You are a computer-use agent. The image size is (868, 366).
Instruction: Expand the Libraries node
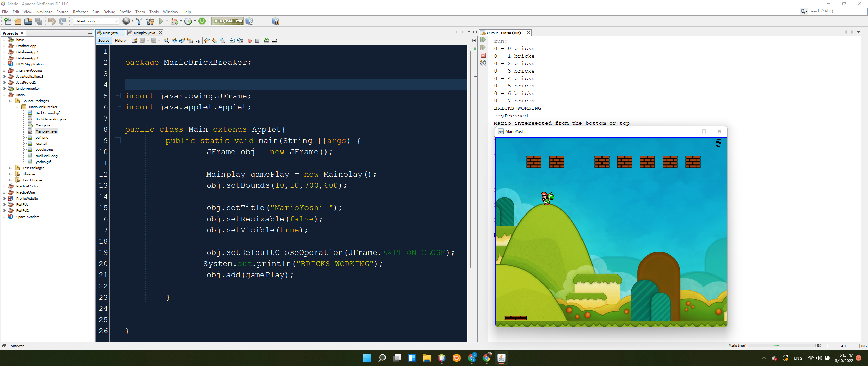click(x=11, y=174)
